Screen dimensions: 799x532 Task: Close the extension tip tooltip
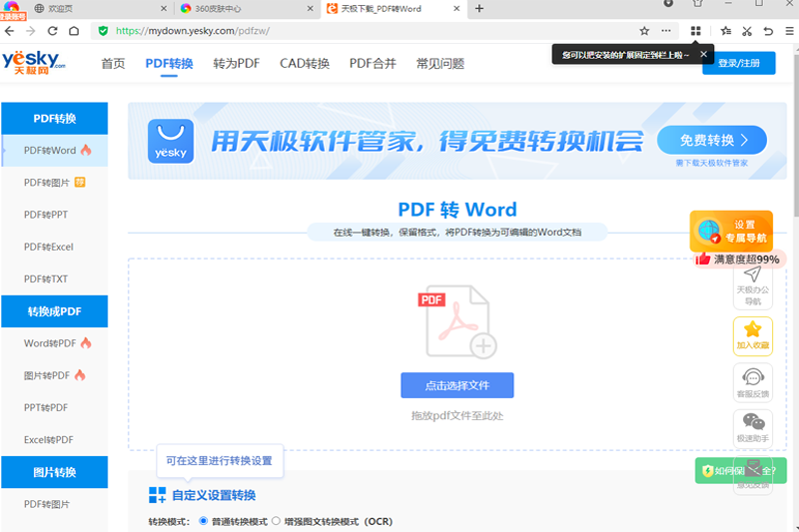(704, 54)
